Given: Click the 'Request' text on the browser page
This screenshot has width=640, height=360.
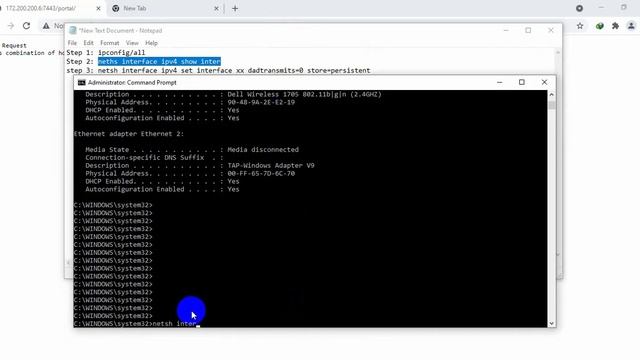Looking at the screenshot, I should 14,46.
